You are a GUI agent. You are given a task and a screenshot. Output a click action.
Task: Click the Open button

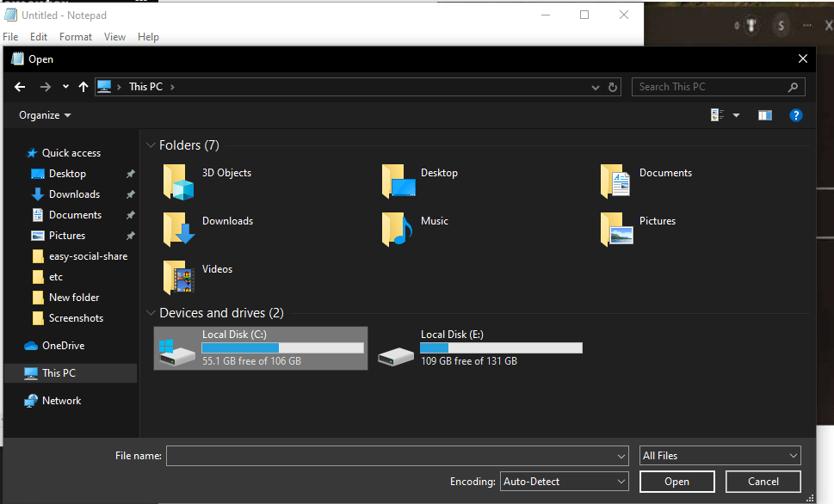click(676, 482)
